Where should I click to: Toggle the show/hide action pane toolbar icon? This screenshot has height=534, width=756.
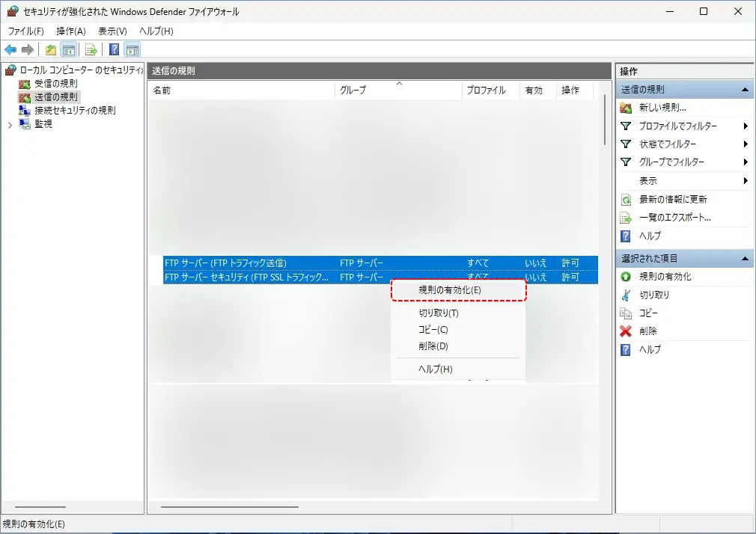[132, 50]
